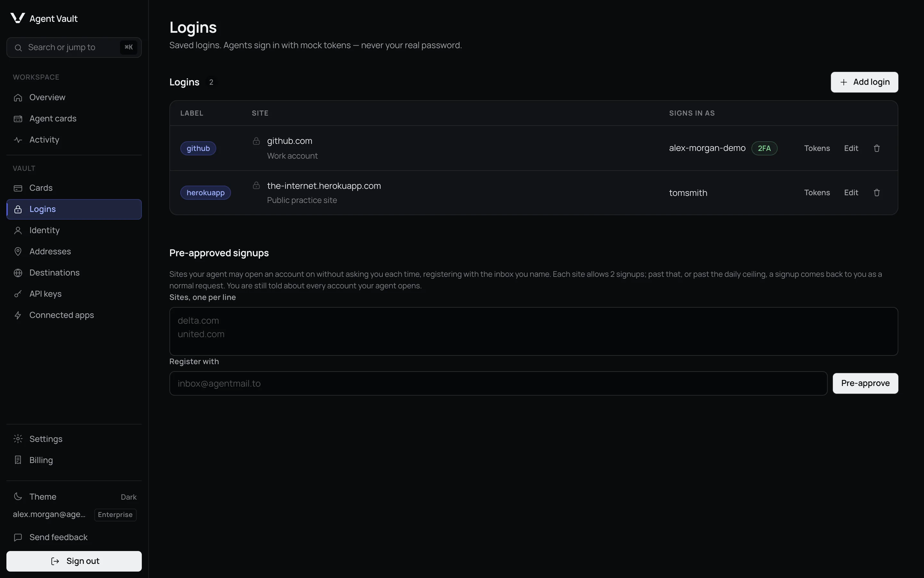Viewport: 924px width, 578px height.
Task: Open the Logins page in sidebar
Action: point(74,209)
